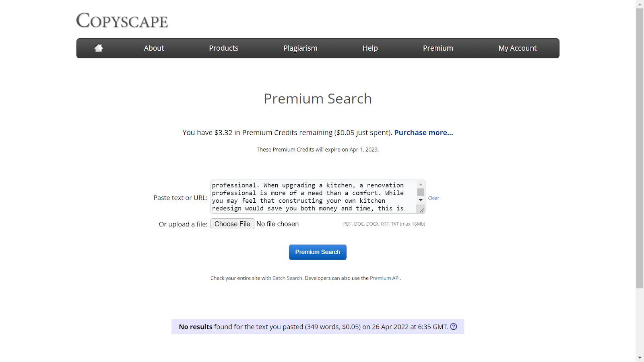Click the text area scrollbar thumb
This screenshot has height=362, width=644.
click(x=421, y=192)
